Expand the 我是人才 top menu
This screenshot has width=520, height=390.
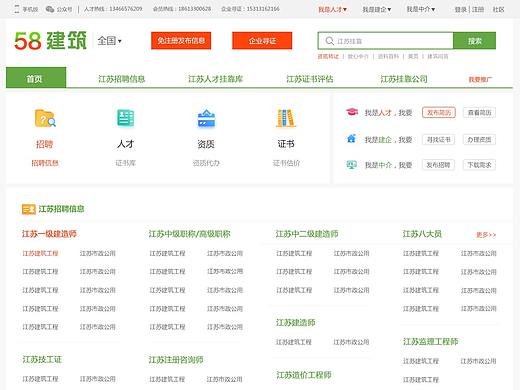[x=332, y=9]
